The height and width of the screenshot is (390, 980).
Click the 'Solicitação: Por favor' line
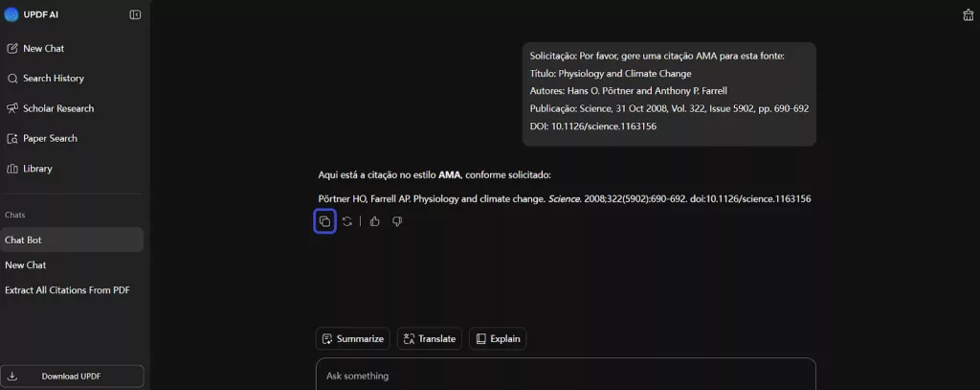click(x=657, y=56)
